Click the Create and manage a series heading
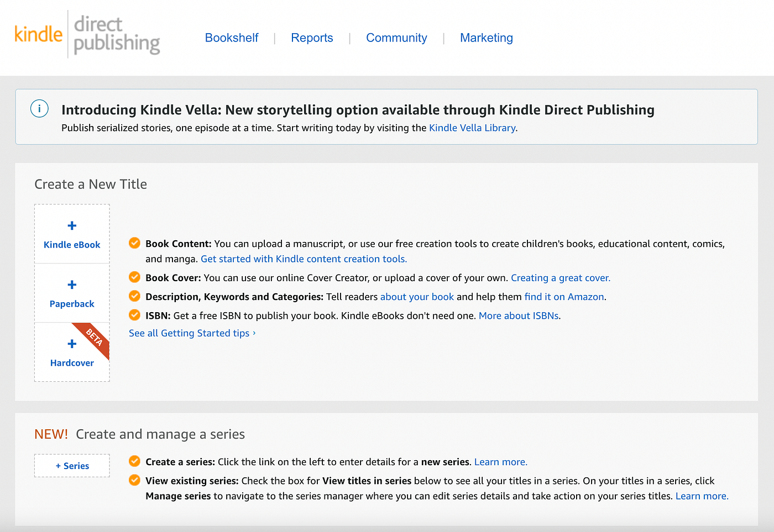This screenshot has height=532, width=774. [x=160, y=434]
